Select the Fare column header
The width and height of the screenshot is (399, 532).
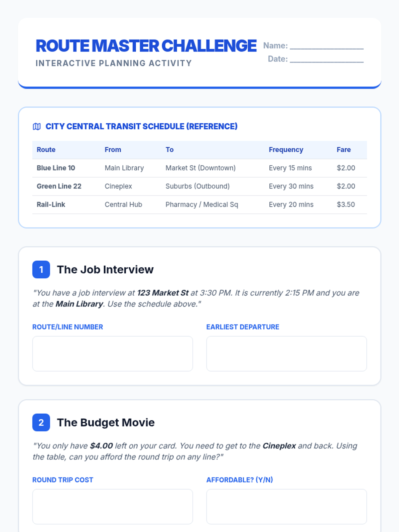coord(343,150)
